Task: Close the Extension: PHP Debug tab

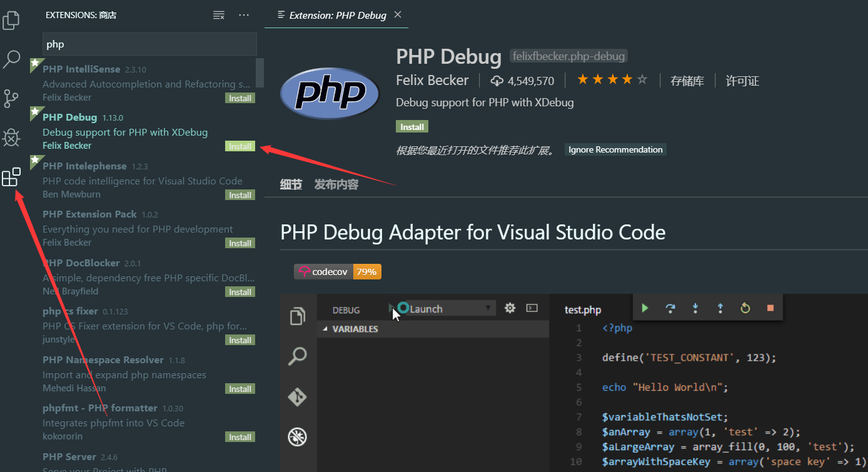Action: pos(398,14)
